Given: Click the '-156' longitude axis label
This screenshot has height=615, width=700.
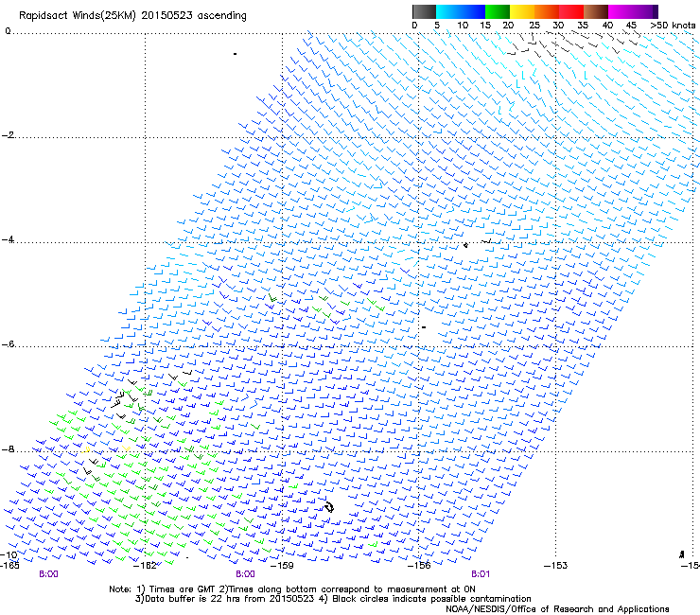Looking at the screenshot, I should [x=419, y=566].
